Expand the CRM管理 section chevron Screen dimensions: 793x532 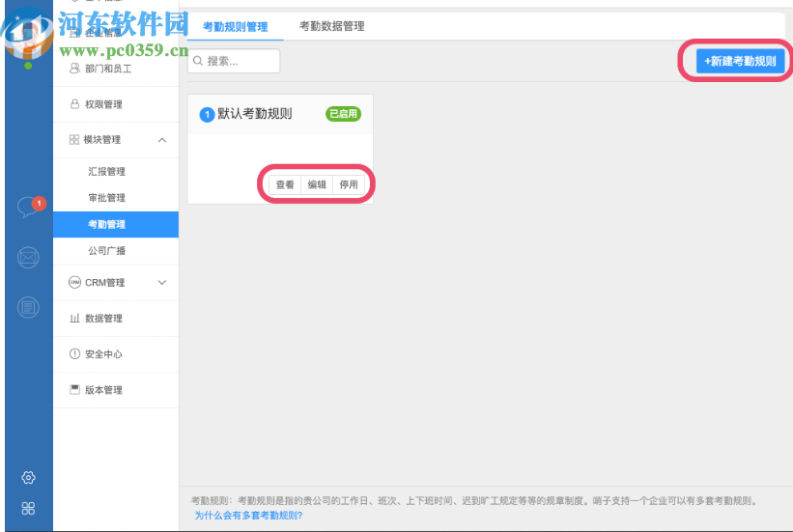click(162, 282)
